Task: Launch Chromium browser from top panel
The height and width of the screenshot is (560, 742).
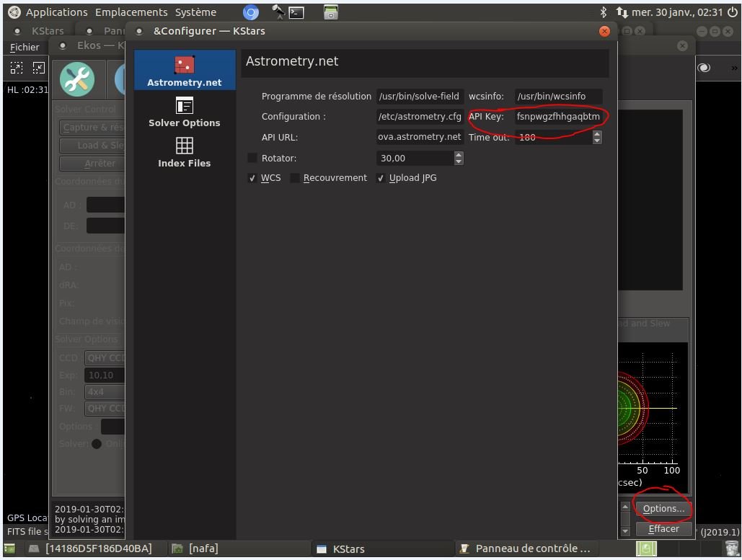Action: (x=250, y=12)
